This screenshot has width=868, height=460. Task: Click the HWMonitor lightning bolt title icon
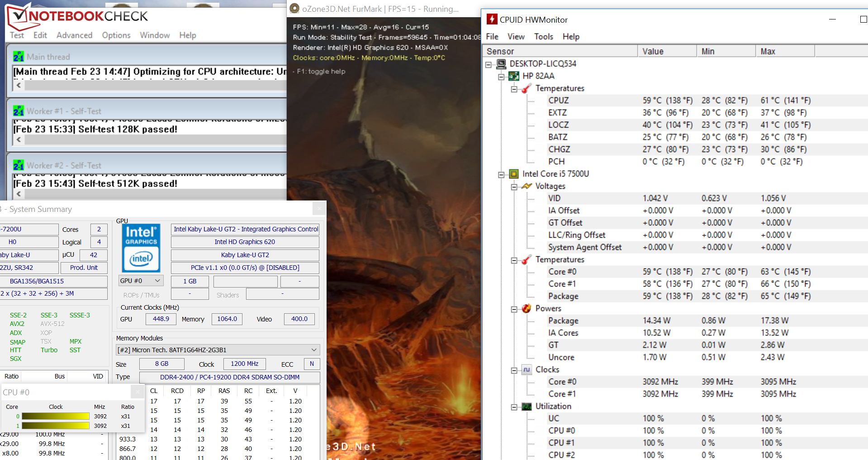point(492,19)
